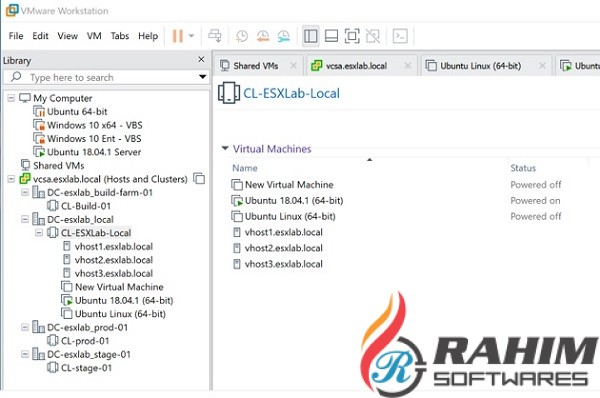Click the view icon beside Hosts and Clusters

[199, 178]
